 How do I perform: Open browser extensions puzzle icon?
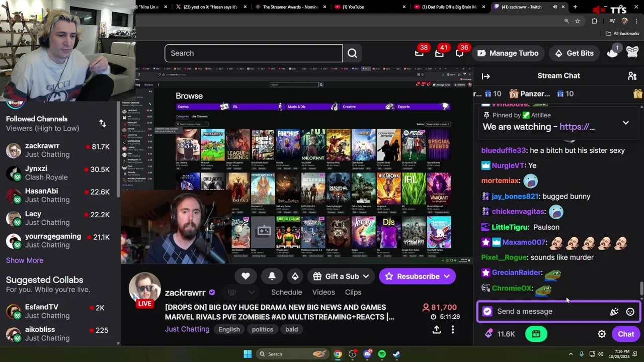pos(594,21)
